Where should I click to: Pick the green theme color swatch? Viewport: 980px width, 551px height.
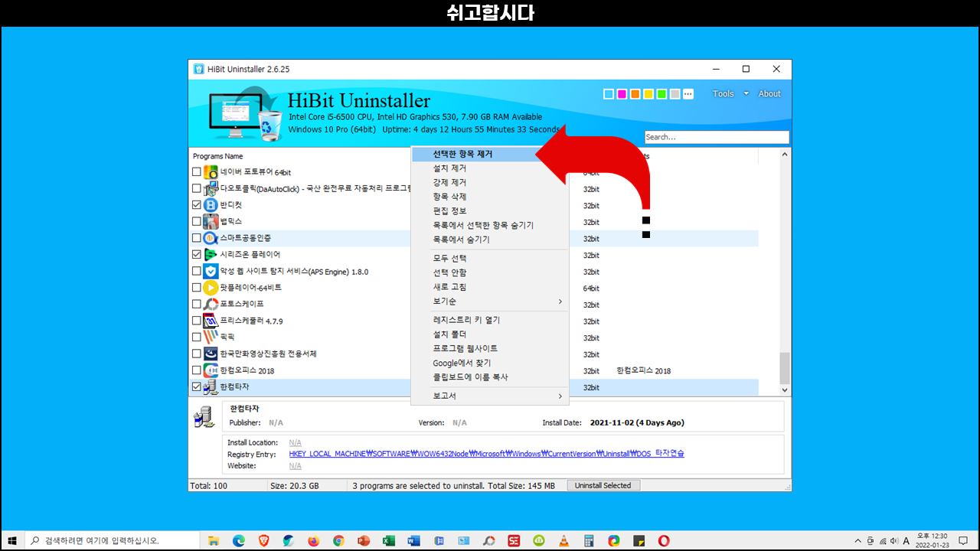click(x=661, y=94)
